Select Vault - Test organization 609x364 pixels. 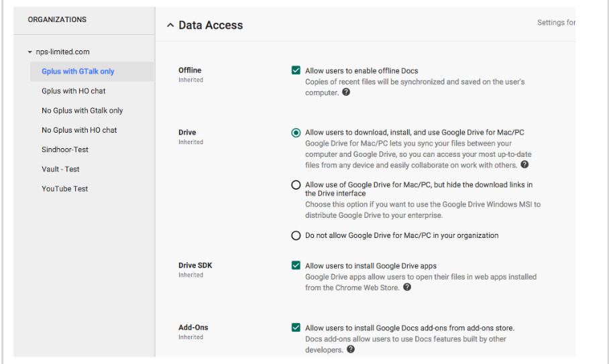click(x=60, y=169)
